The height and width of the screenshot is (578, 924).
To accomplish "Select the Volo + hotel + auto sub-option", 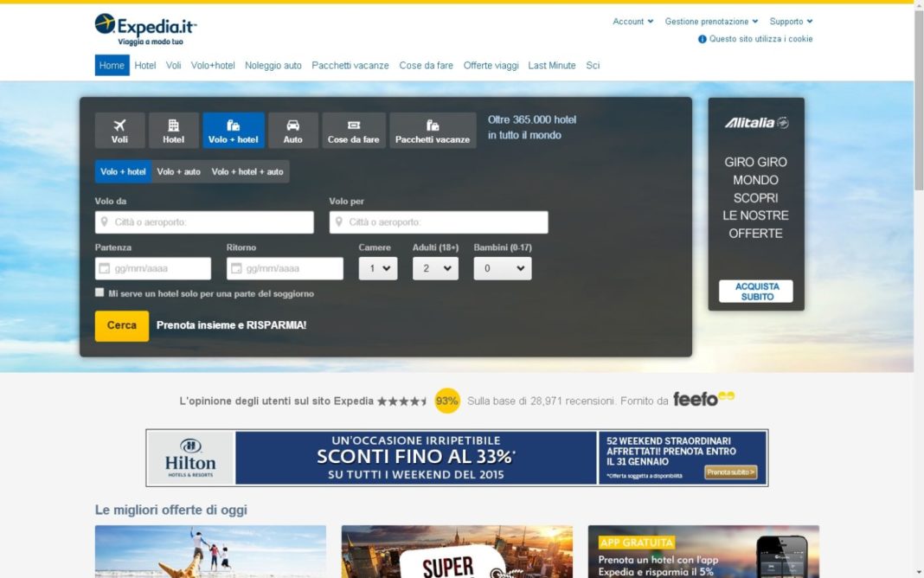I will coord(247,171).
